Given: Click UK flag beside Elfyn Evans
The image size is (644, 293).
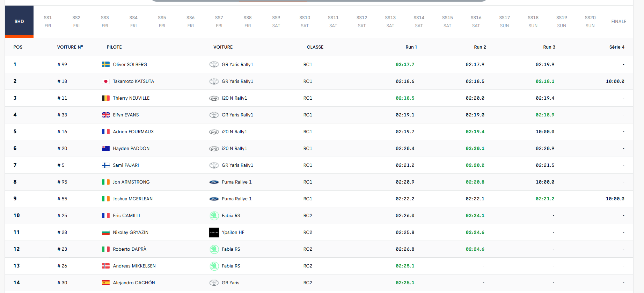Looking at the screenshot, I should (x=105, y=115).
